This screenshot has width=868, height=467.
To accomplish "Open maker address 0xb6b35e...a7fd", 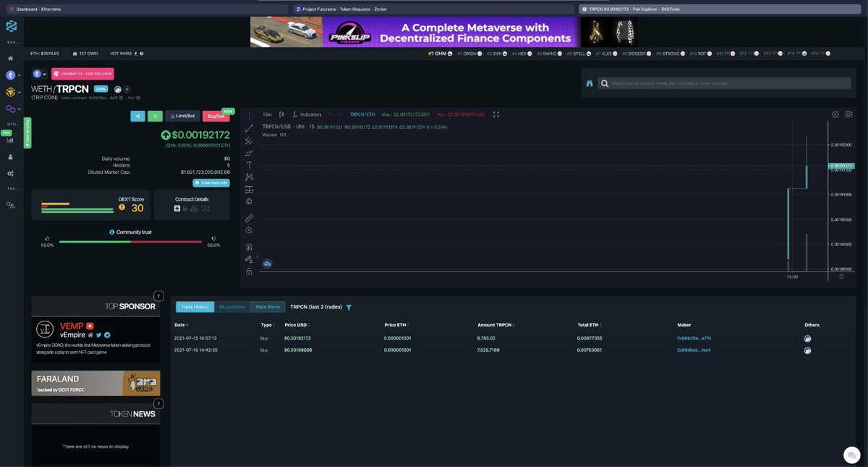I will (x=694, y=338).
